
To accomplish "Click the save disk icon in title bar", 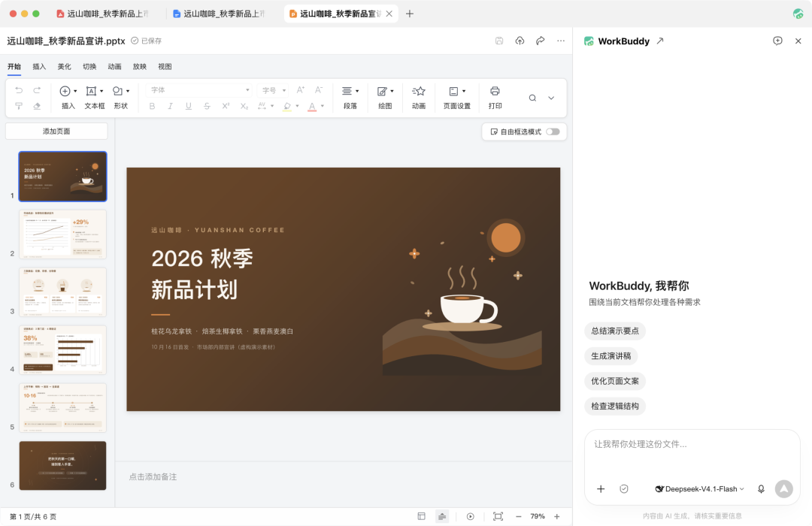I will 499,41.
